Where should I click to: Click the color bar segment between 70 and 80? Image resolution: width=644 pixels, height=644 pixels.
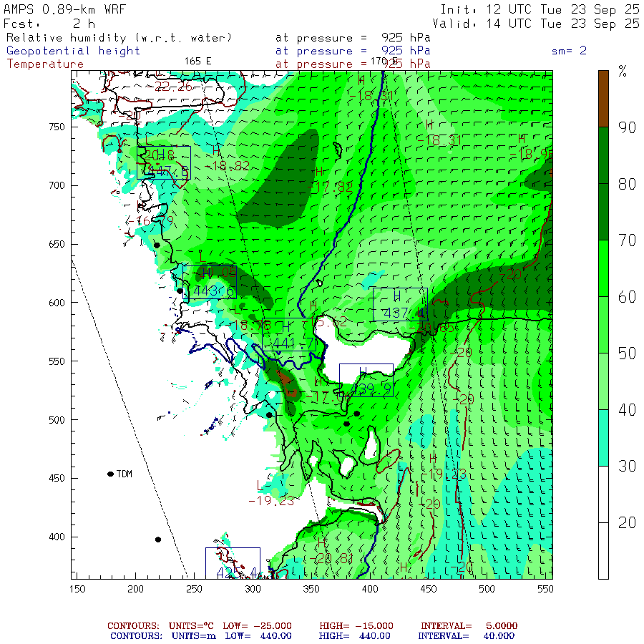pyautogui.click(x=603, y=212)
